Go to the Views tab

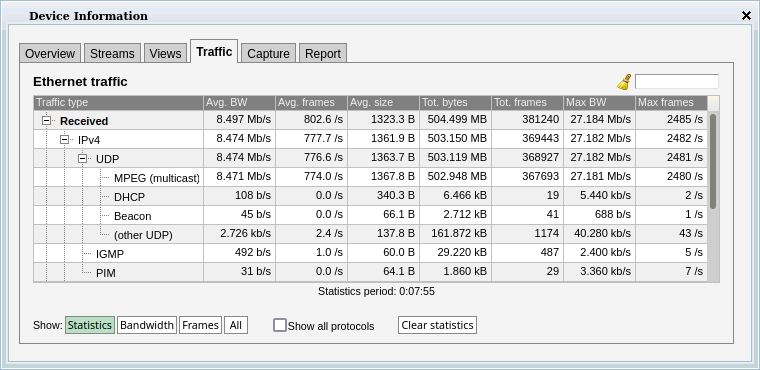[x=165, y=53]
